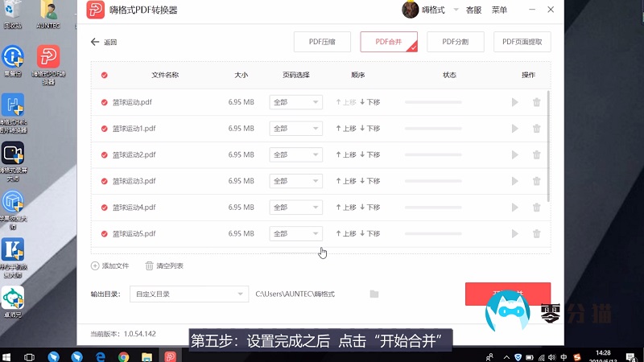The image size is (644, 362).
Task: Move 篮球运动1.pdf down with 下移
Action: (370, 129)
